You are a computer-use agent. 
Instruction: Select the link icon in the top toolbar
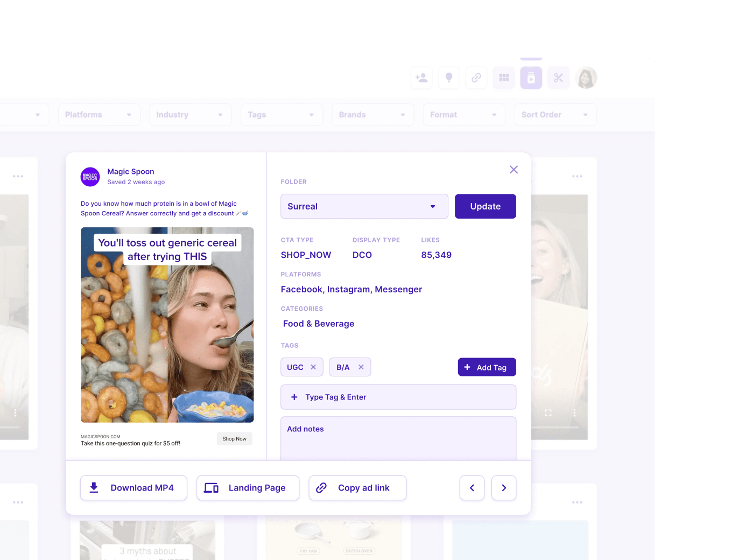476,78
